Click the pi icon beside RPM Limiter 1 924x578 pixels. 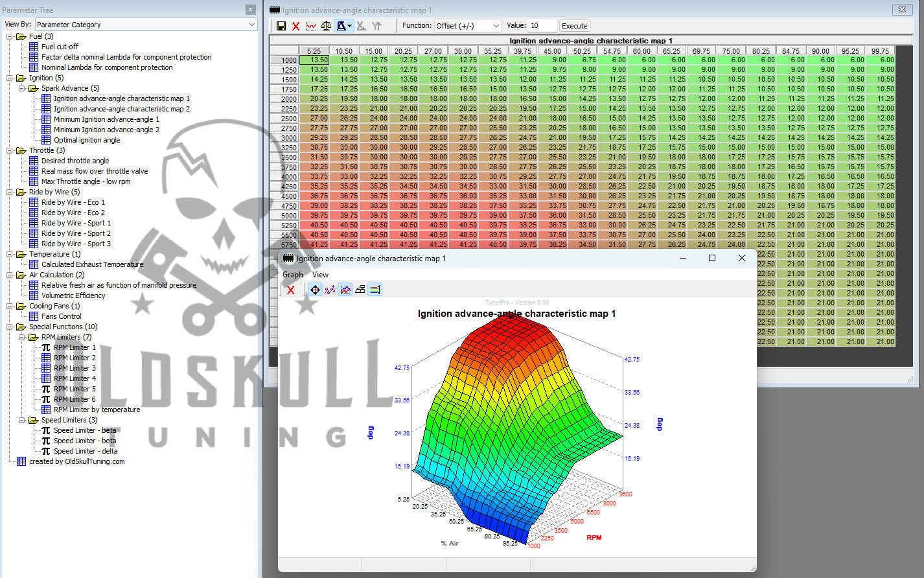(x=46, y=347)
